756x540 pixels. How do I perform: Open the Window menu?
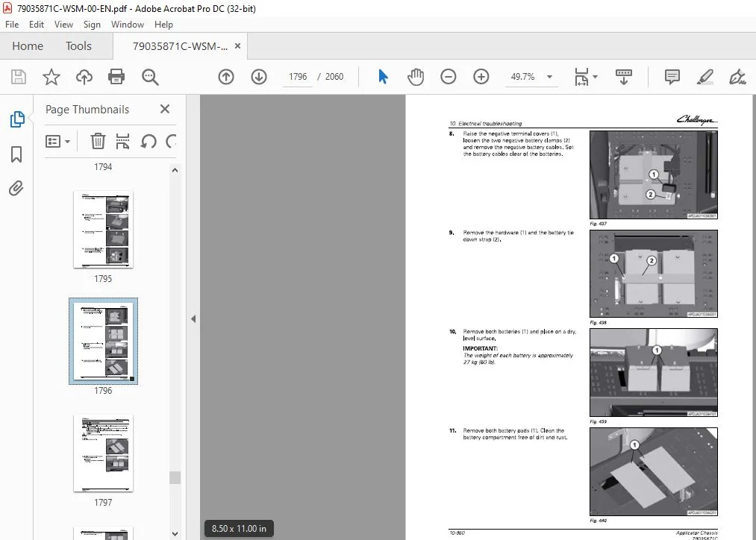pyautogui.click(x=128, y=25)
